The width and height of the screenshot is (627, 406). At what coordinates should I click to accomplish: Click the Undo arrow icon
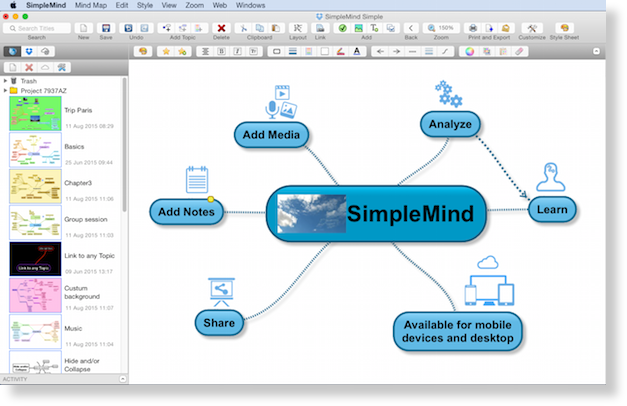pos(128,28)
